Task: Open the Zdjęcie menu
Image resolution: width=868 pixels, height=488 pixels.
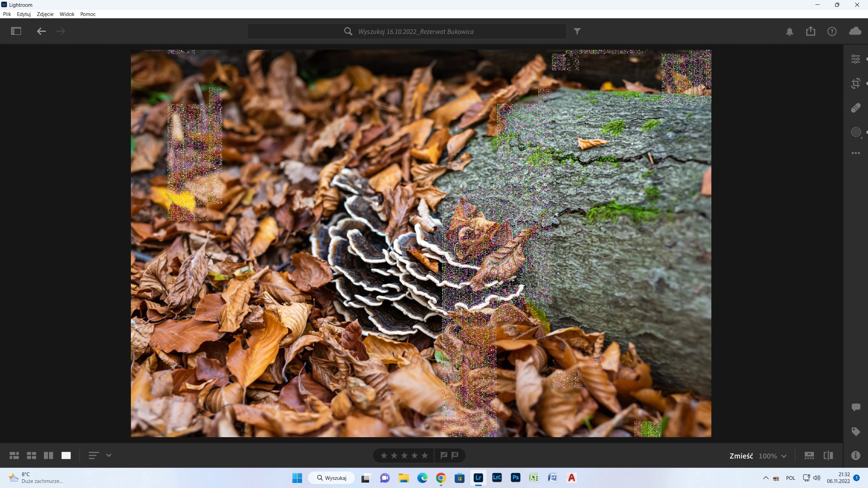Action: pos(45,14)
